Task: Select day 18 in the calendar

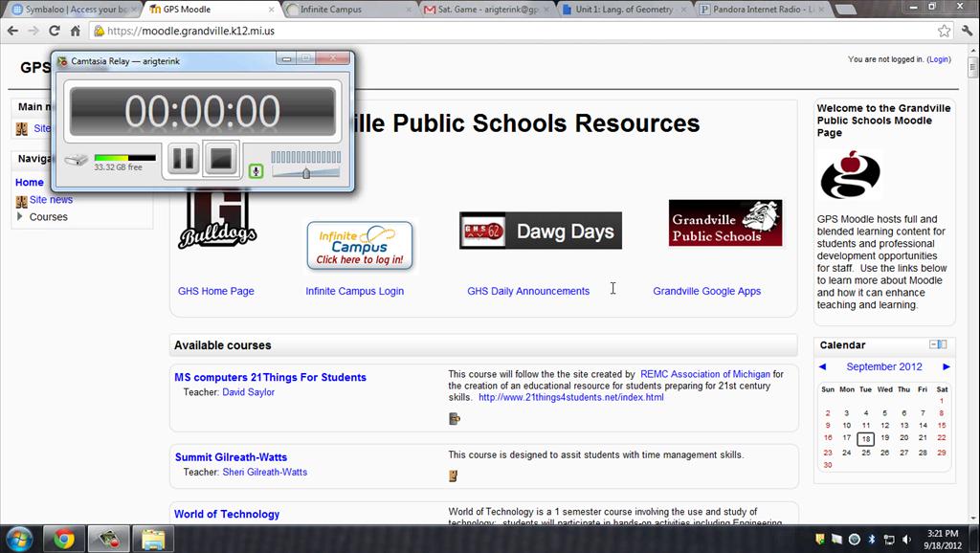Action: tap(865, 438)
